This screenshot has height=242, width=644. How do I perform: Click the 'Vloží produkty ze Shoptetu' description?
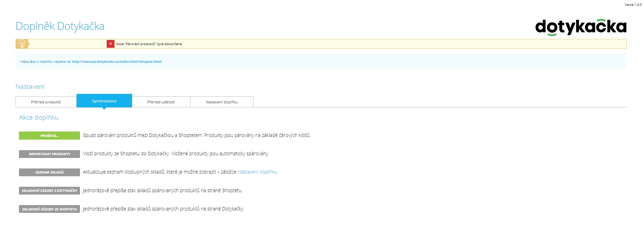click(x=176, y=154)
